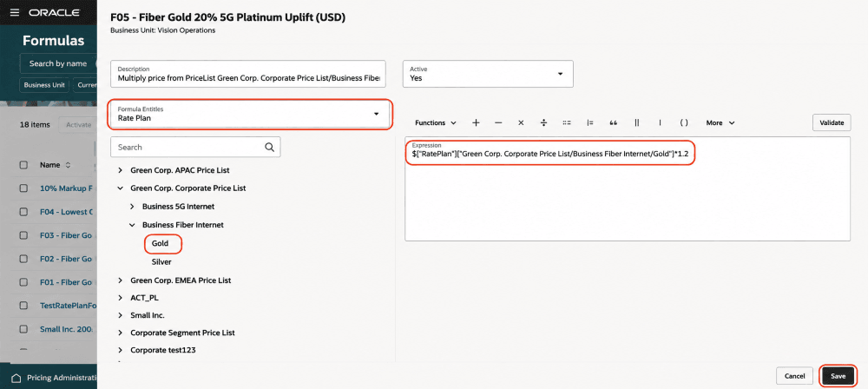Open the hamburger navigation menu
The height and width of the screenshot is (389, 868).
pos(15,12)
